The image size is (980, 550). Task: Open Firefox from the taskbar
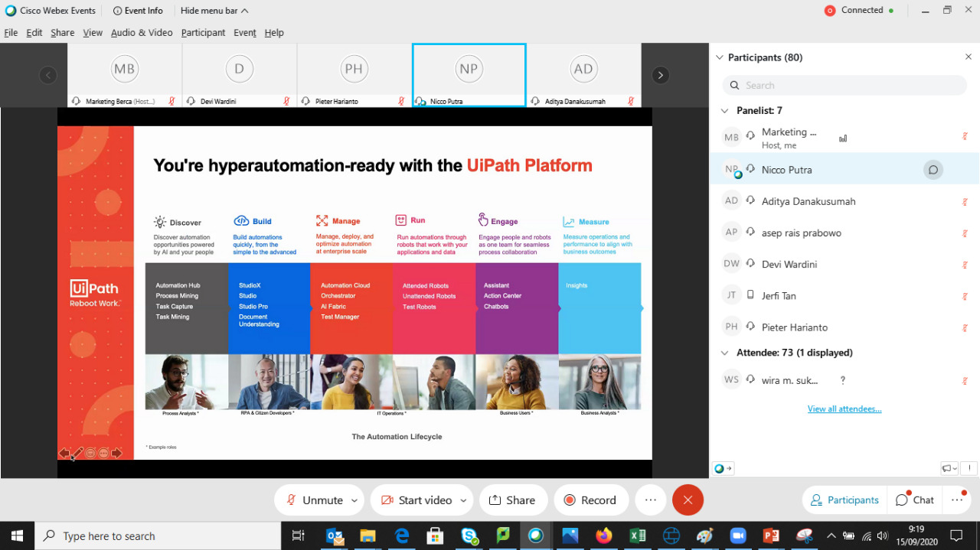click(604, 536)
